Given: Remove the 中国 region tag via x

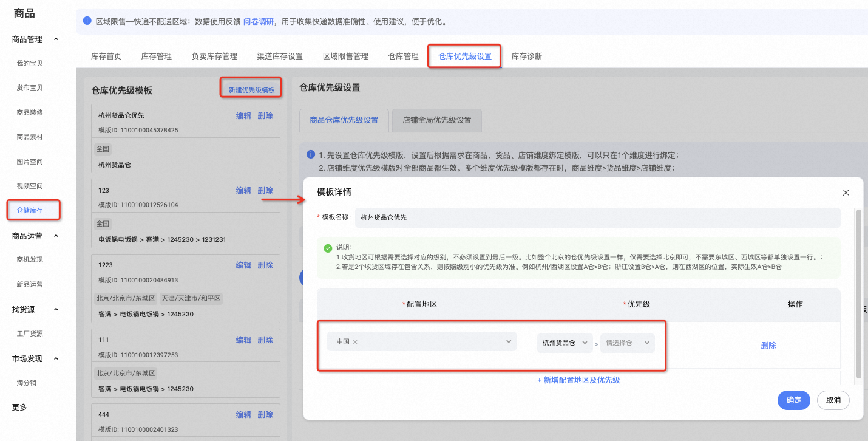Looking at the screenshot, I should tap(355, 342).
